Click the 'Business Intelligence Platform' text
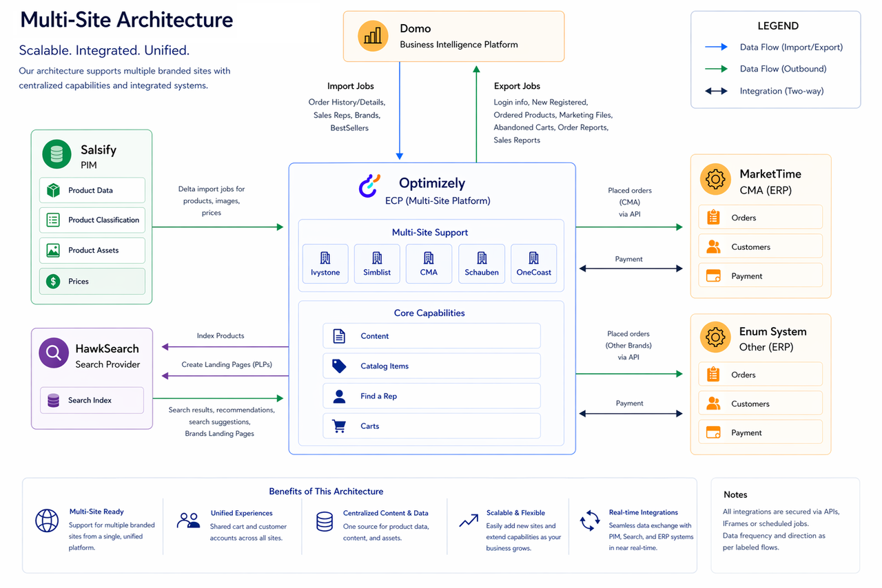Screen dimensions: 882x588 [459, 44]
